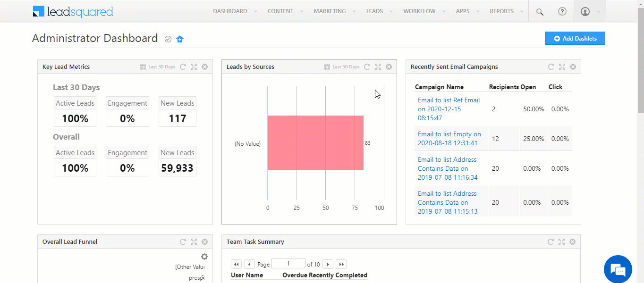Open the MARKETING menu

(330, 11)
